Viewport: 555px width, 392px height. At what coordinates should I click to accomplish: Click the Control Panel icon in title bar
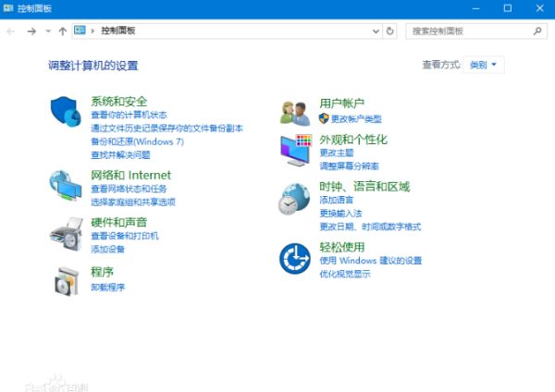tap(7, 7)
